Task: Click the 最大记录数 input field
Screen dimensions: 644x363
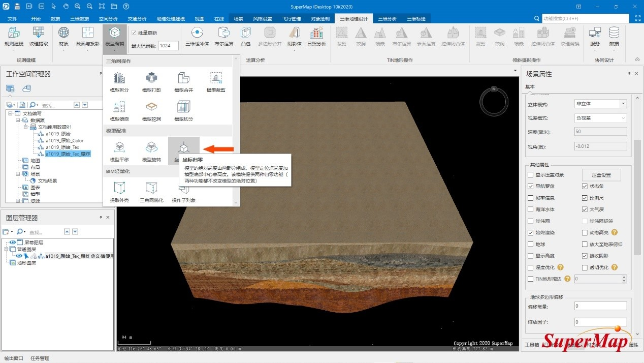Action: point(168,46)
